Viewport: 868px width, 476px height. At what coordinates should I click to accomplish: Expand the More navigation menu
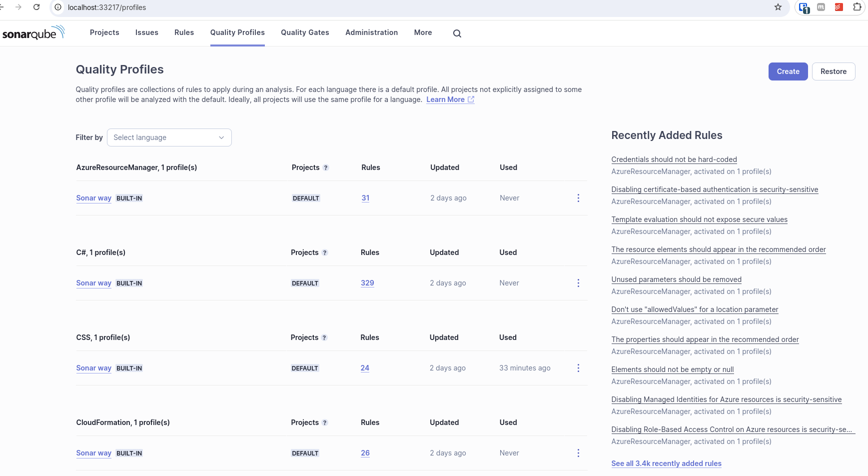423,32
